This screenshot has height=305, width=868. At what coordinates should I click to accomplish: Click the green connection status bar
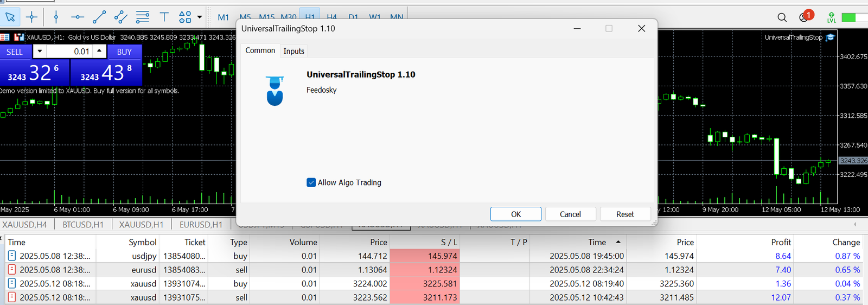[854, 17]
